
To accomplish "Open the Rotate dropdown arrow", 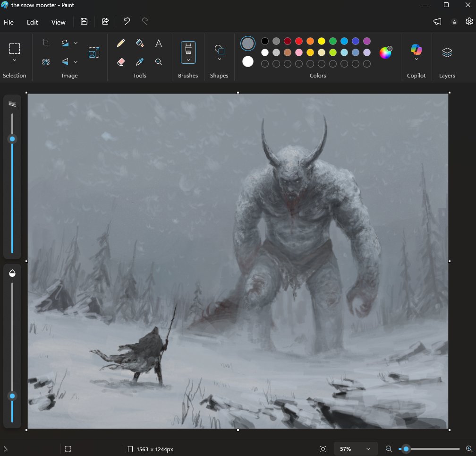I will point(76,43).
